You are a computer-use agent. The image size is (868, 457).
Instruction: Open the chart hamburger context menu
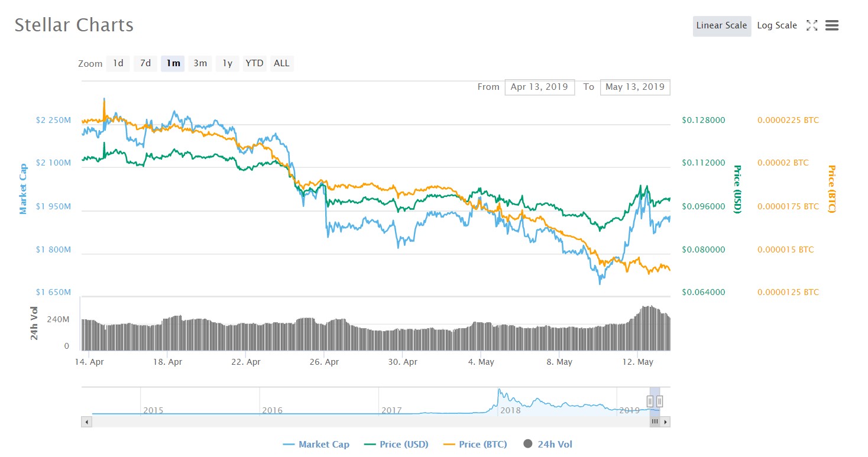(x=831, y=25)
